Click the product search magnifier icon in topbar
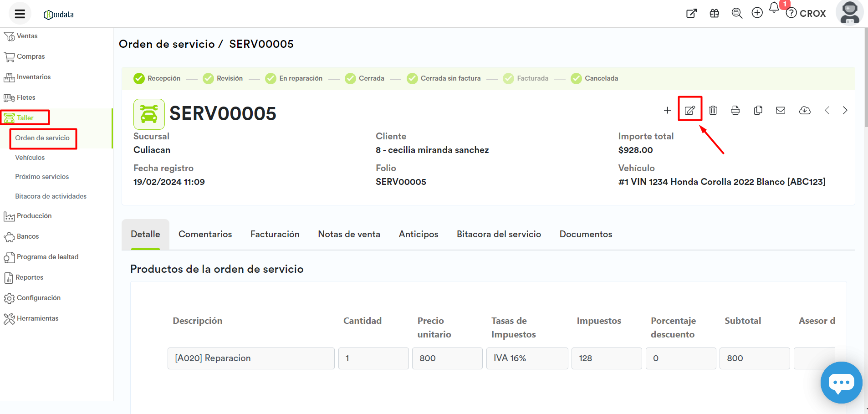Screen dimensions: 868x414 736,13
